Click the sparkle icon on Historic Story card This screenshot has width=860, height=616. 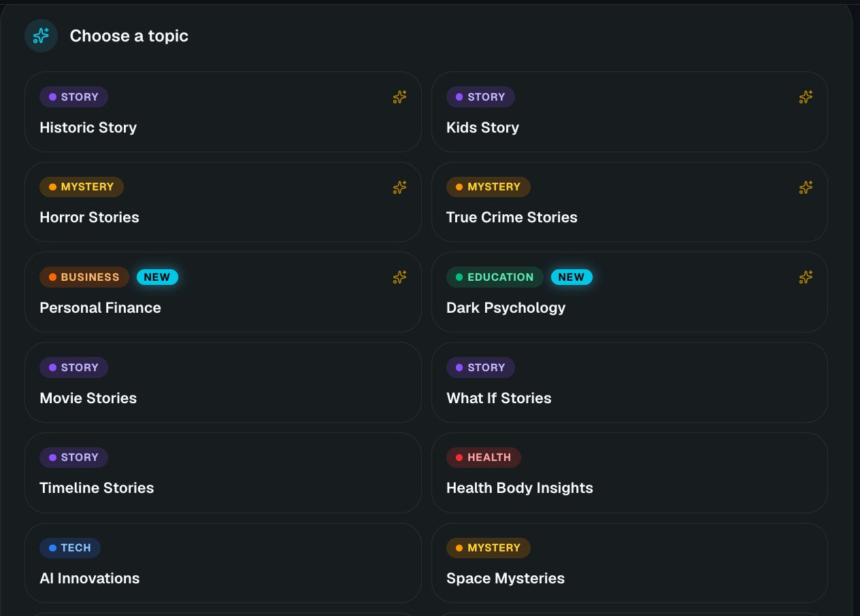click(x=400, y=97)
